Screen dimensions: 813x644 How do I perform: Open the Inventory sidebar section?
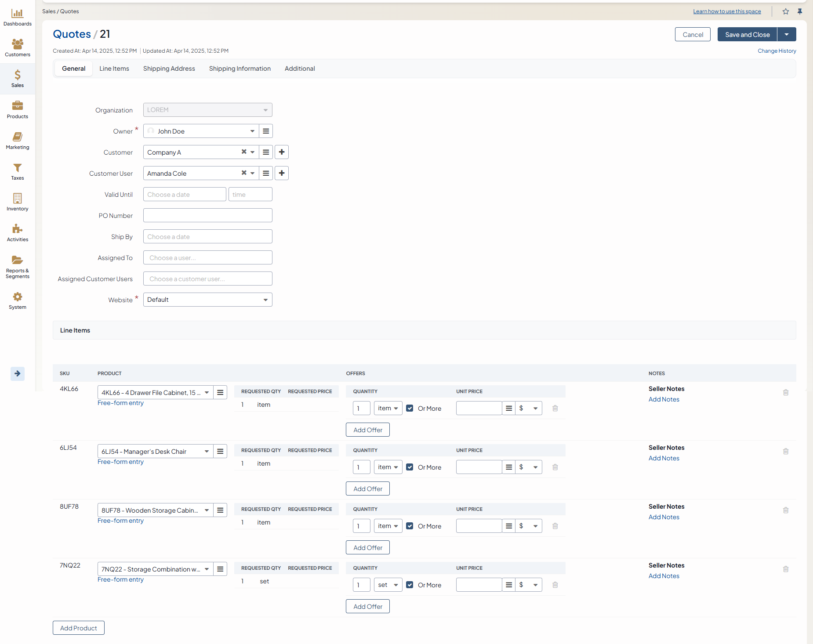(18, 202)
